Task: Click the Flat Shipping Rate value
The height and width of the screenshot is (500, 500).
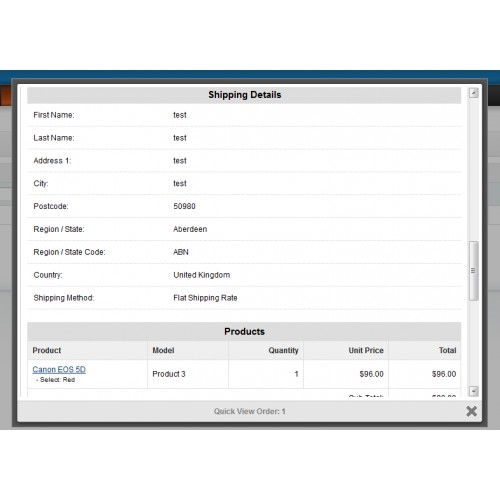Action: [205, 298]
